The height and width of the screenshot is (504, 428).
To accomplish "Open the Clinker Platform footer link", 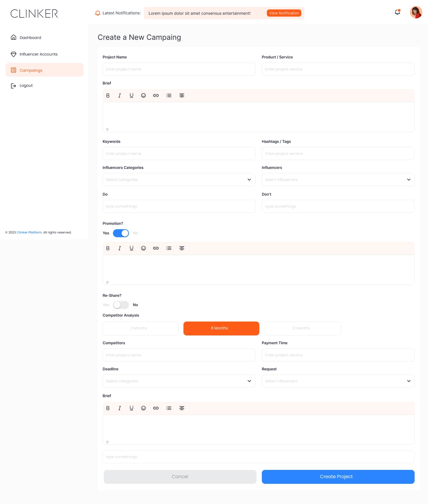I will click(29, 232).
